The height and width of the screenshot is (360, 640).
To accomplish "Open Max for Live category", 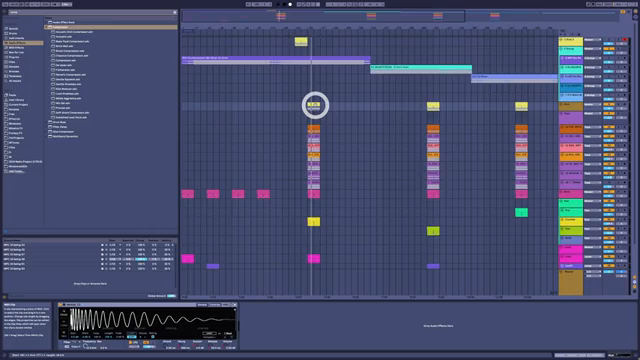I will coord(16,52).
